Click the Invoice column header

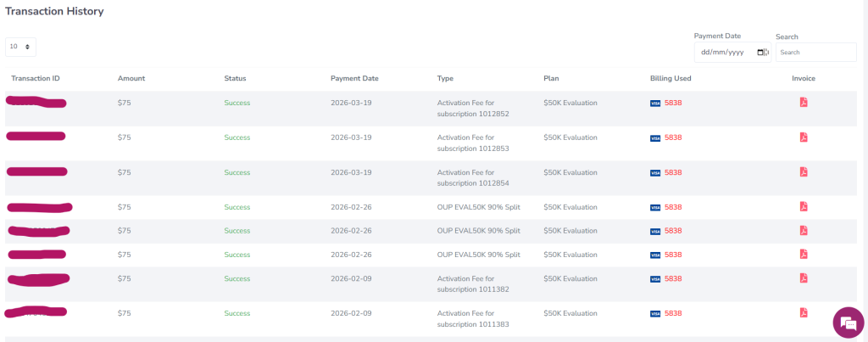[x=804, y=78]
